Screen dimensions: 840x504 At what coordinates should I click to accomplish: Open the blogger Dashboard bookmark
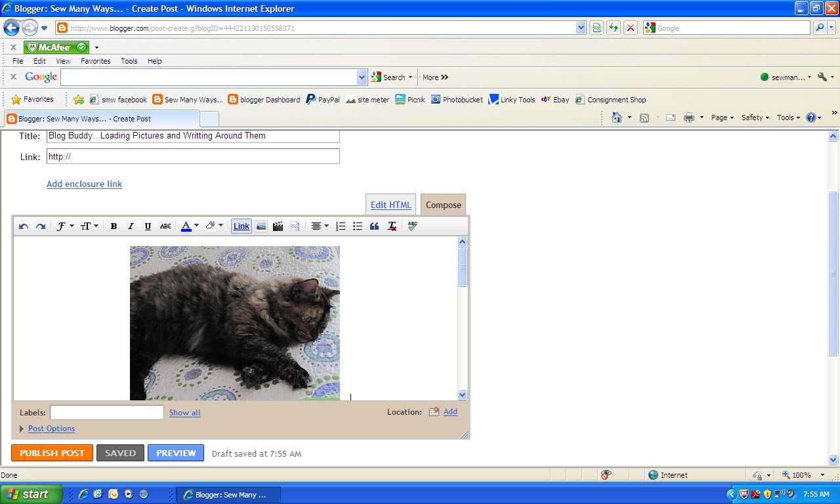point(264,100)
